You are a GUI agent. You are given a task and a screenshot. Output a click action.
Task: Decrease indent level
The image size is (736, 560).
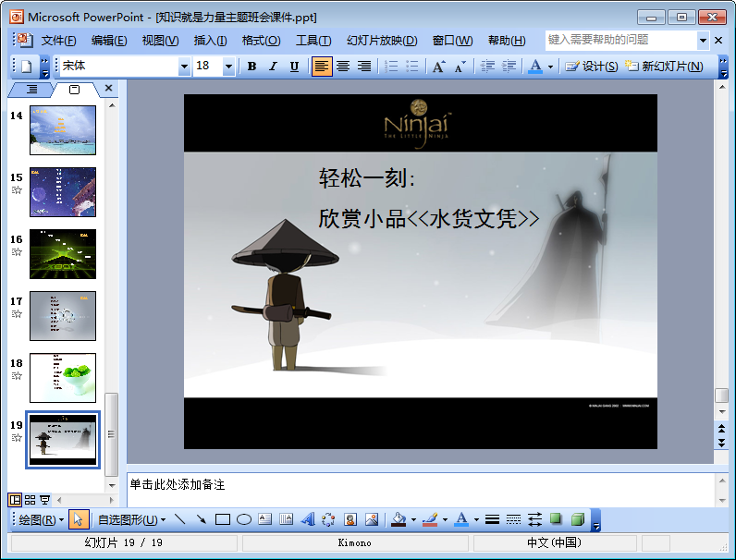click(x=488, y=67)
